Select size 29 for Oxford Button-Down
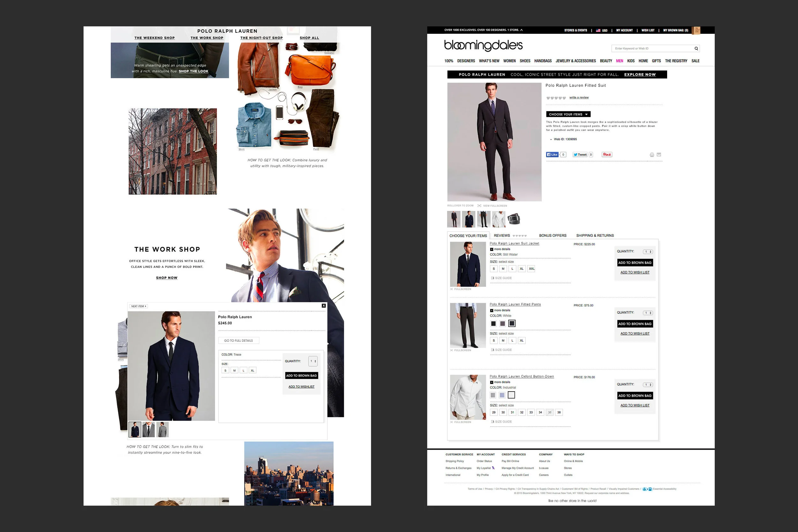The width and height of the screenshot is (798, 532). coord(494,412)
